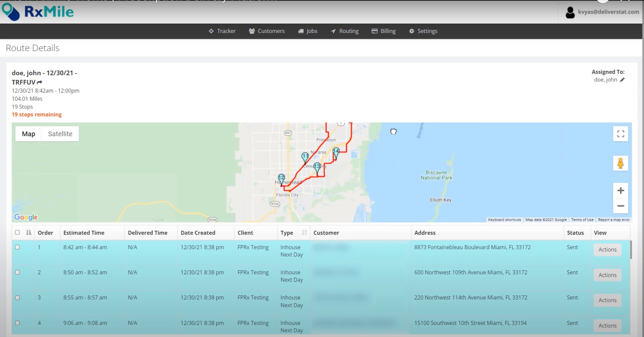Screen dimensions: 644x337
Task: Check the box for order 3
Action: coord(17,297)
